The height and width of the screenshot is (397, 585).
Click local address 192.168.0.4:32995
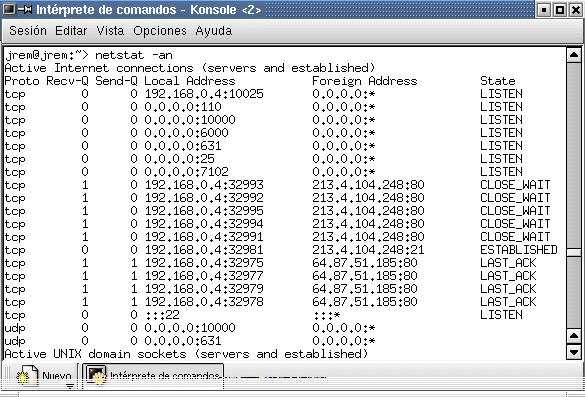coord(204,211)
